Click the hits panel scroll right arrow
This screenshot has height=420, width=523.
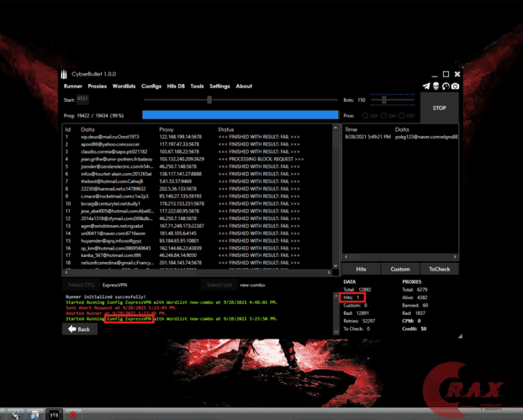coord(455,257)
